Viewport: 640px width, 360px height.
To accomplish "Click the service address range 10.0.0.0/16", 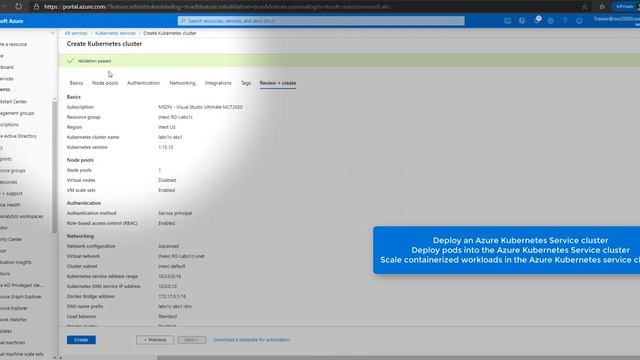I will (169, 276).
